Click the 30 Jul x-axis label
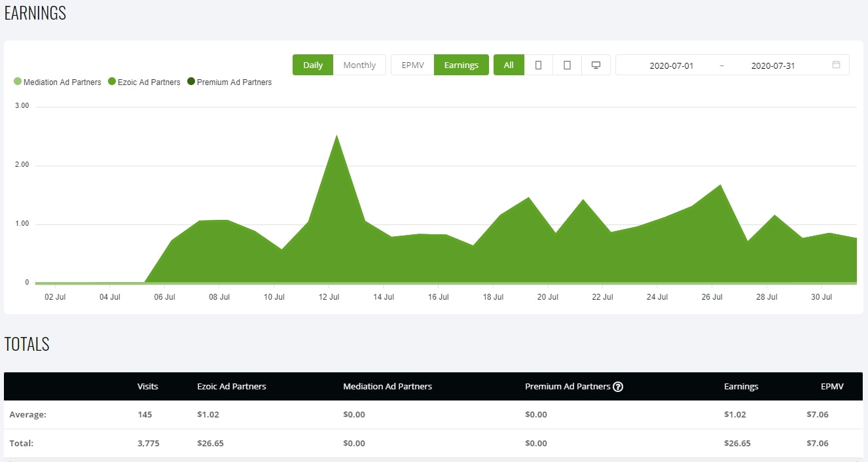The height and width of the screenshot is (462, 868). click(822, 297)
